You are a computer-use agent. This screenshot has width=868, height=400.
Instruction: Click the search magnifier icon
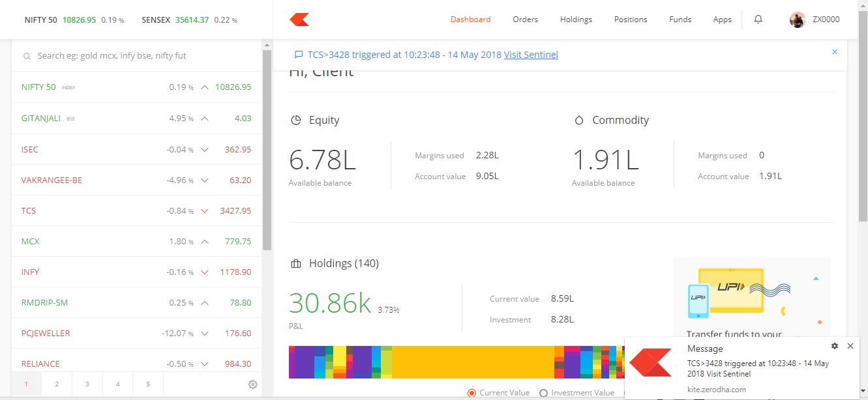click(27, 57)
